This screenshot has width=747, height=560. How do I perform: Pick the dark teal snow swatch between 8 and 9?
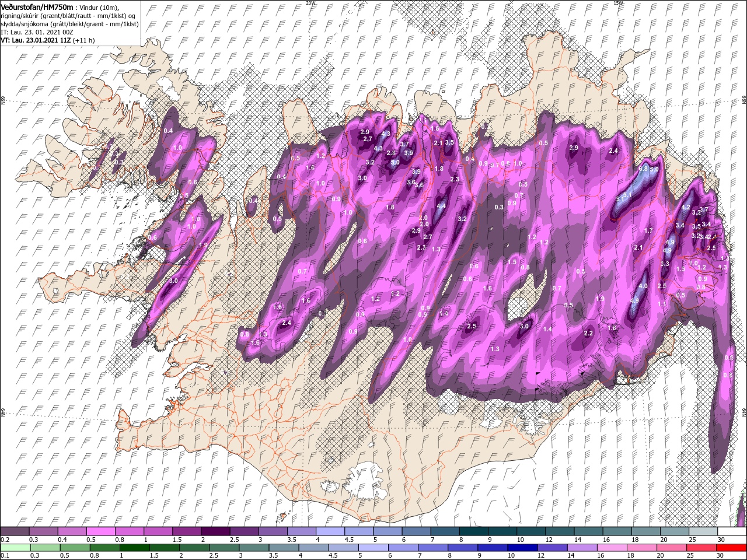[473, 531]
